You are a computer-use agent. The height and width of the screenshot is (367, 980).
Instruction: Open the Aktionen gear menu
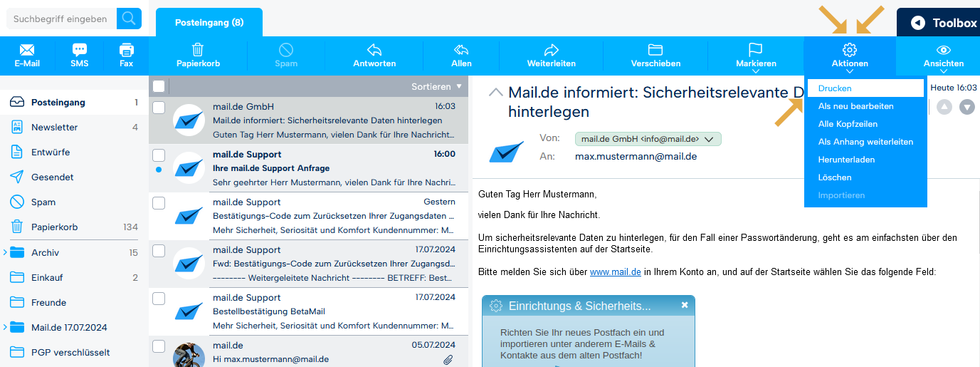pos(850,56)
